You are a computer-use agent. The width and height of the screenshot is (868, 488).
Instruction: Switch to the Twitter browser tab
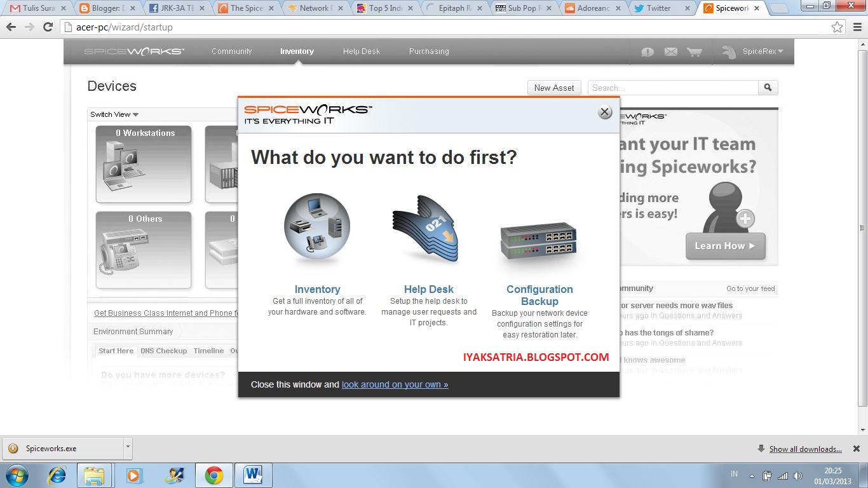661,8
